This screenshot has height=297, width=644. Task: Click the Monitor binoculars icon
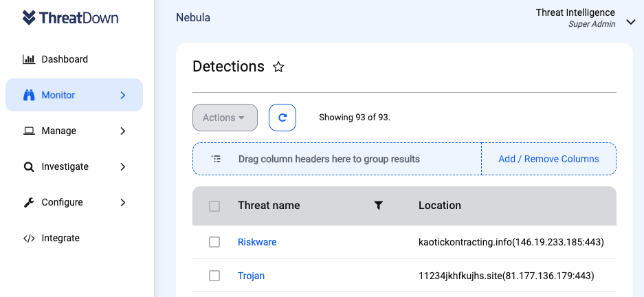29,95
